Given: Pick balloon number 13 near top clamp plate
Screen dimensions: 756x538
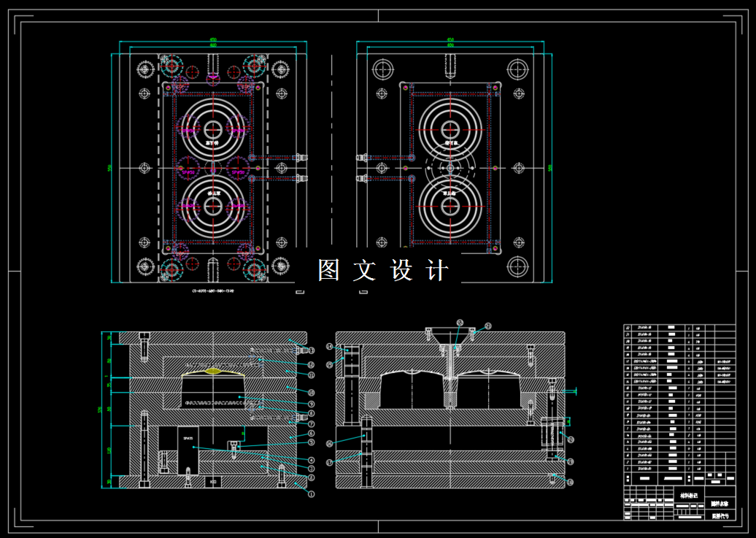Looking at the screenshot, I should (312, 351).
